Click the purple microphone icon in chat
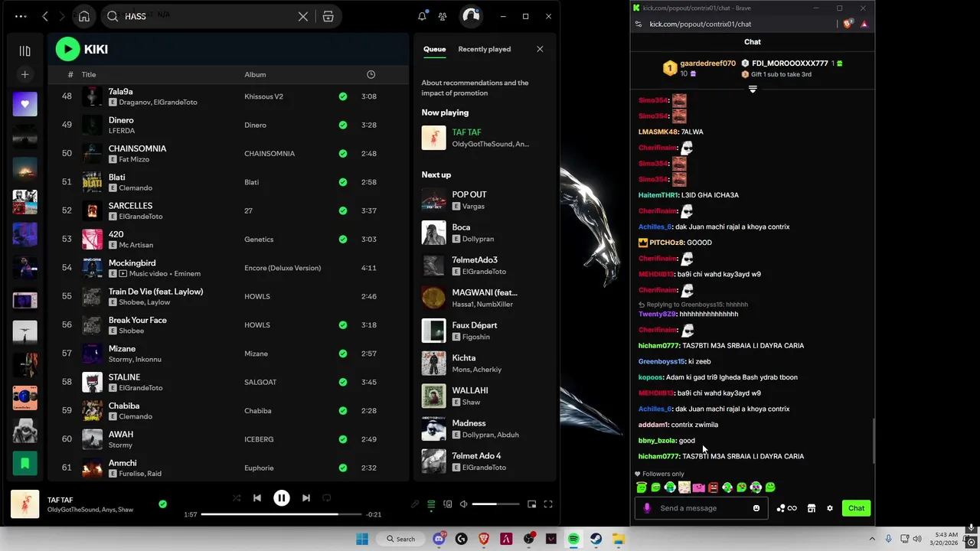 [x=647, y=508]
